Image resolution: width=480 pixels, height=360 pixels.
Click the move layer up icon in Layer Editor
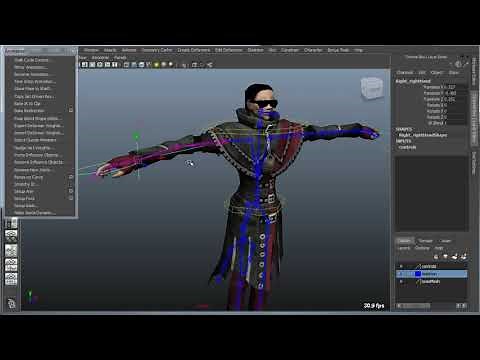click(x=436, y=257)
